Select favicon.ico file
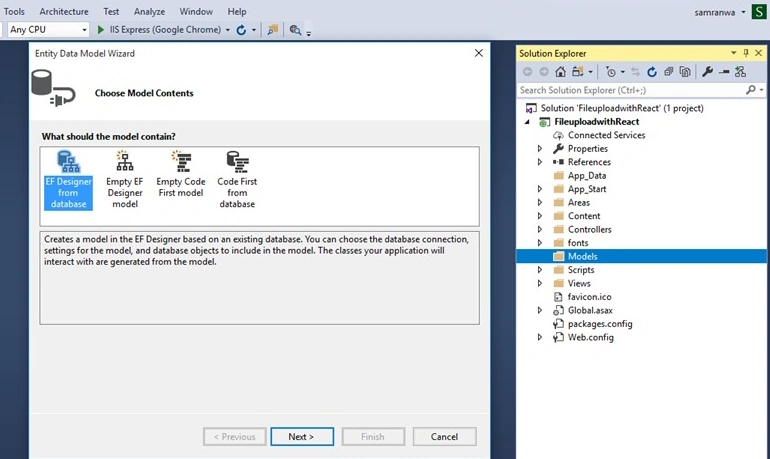The width and height of the screenshot is (770, 459). point(589,297)
